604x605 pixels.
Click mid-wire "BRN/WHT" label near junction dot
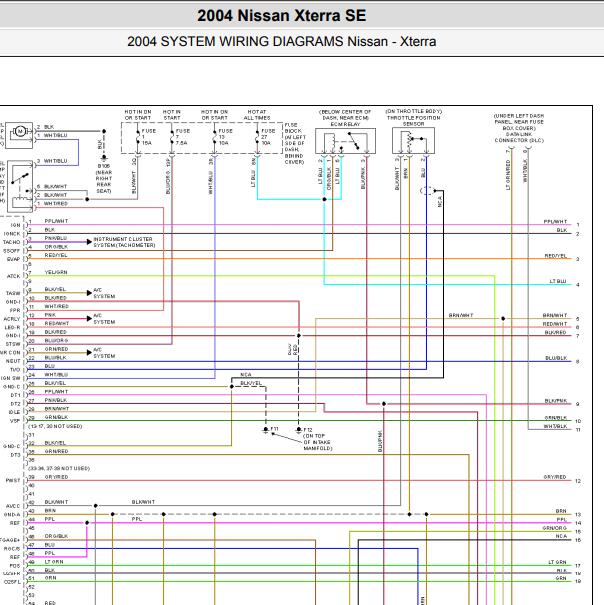[x=461, y=316]
